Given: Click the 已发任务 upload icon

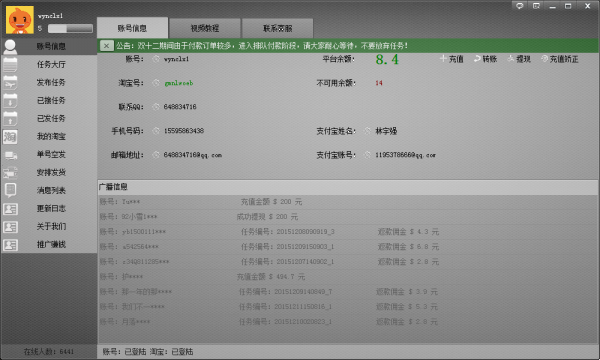Looking at the screenshot, I should [10, 118].
